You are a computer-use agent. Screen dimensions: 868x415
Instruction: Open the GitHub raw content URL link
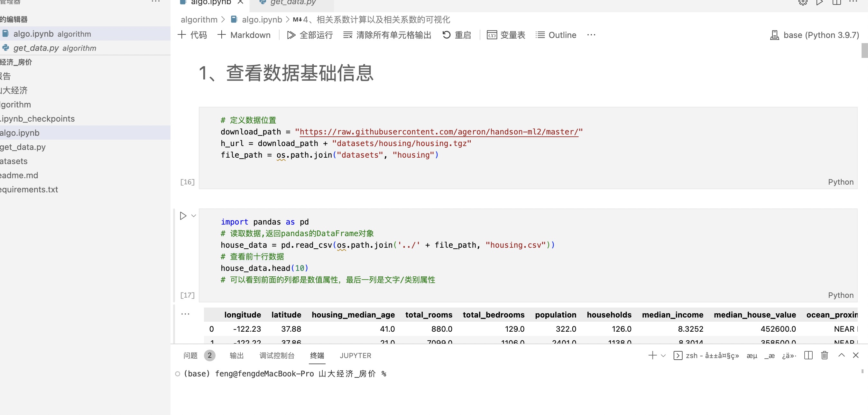point(439,132)
